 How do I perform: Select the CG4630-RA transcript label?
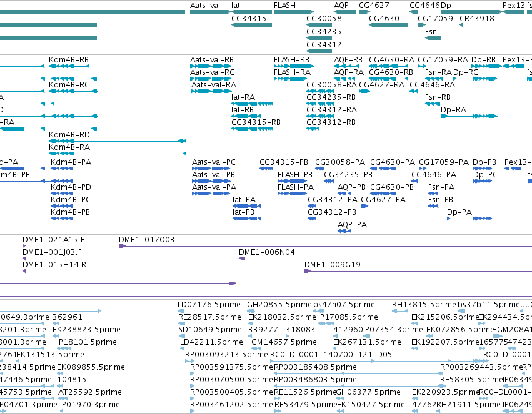(391, 59)
